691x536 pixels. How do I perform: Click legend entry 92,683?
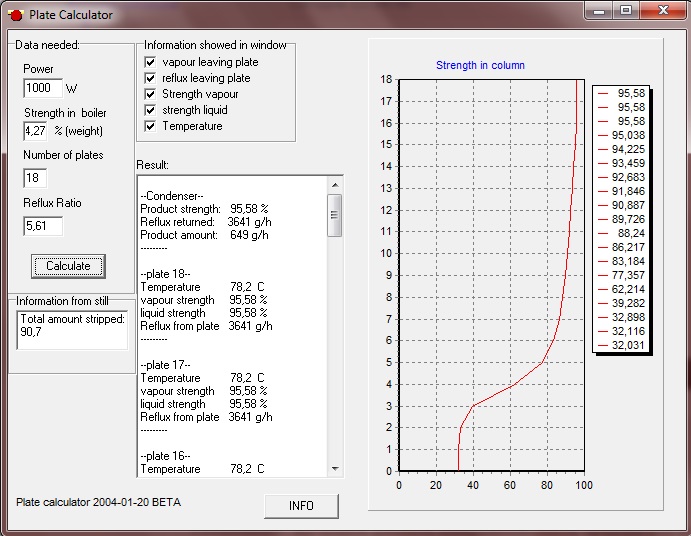621,177
